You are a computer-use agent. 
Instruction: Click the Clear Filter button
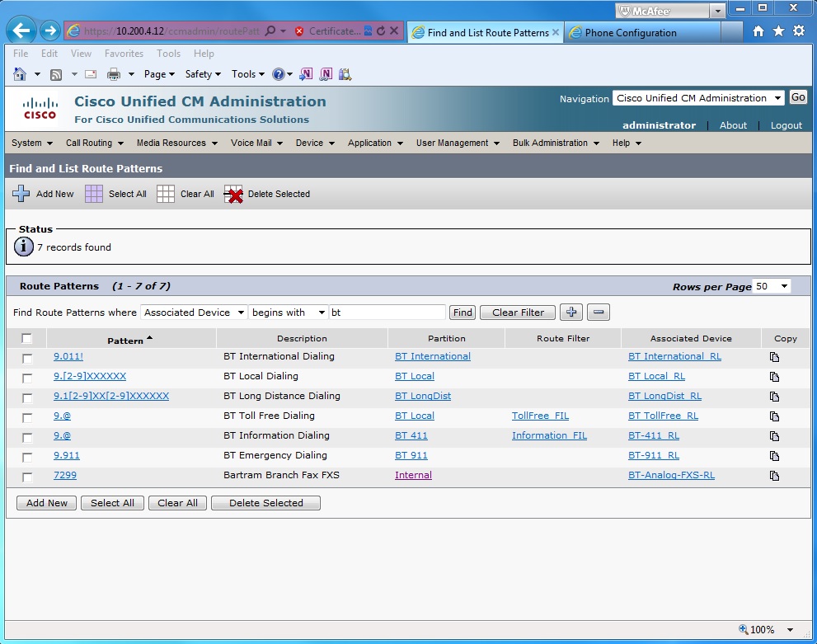click(518, 312)
